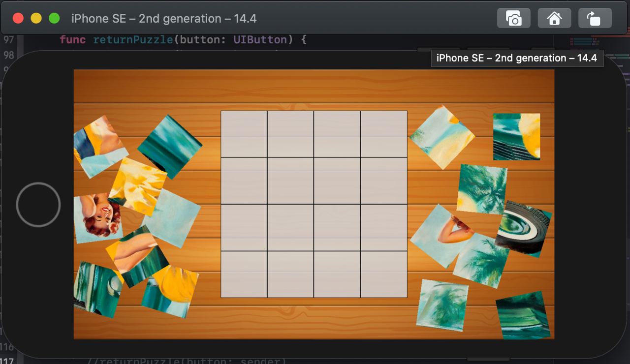The image size is (630, 364).
Task: Click the simulator window title text
Action: [x=164, y=19]
